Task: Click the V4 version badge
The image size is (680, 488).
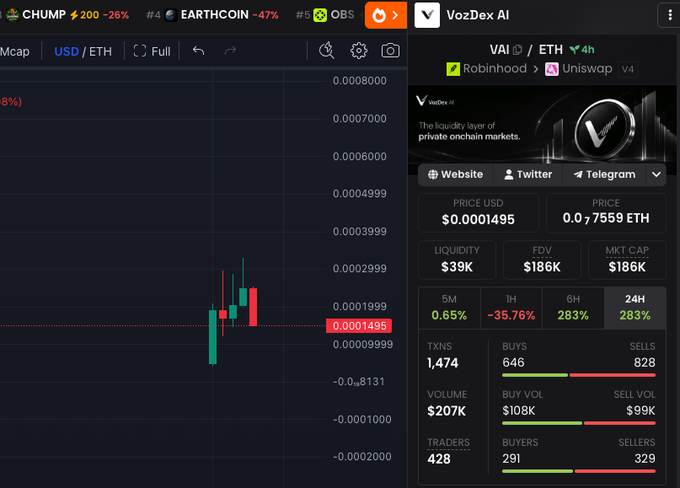Action: pyautogui.click(x=628, y=69)
